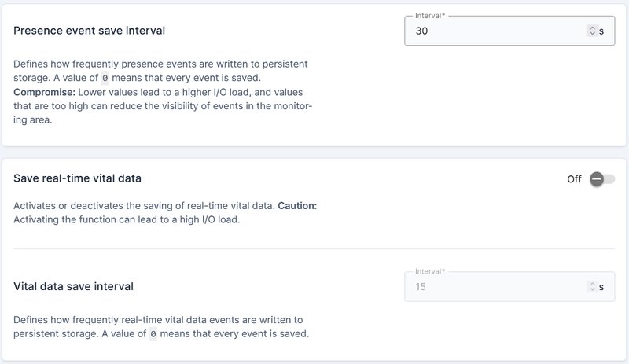Click the down arrow on the presence interval stepper
The image size is (629, 364).
pyautogui.click(x=592, y=34)
